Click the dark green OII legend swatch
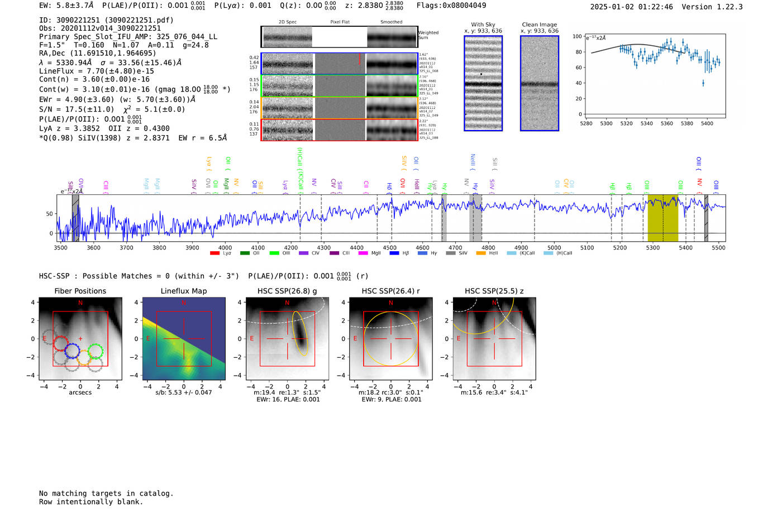The height and width of the screenshot is (532, 782). (x=245, y=253)
